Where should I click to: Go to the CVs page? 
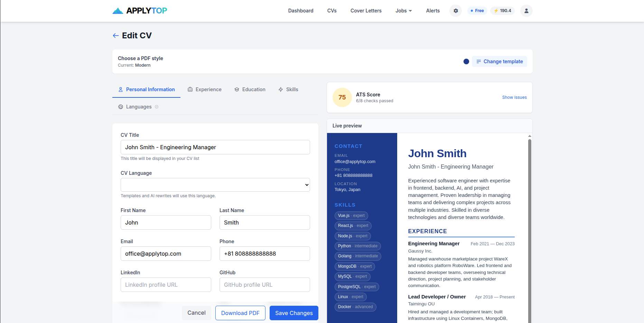pos(332,11)
